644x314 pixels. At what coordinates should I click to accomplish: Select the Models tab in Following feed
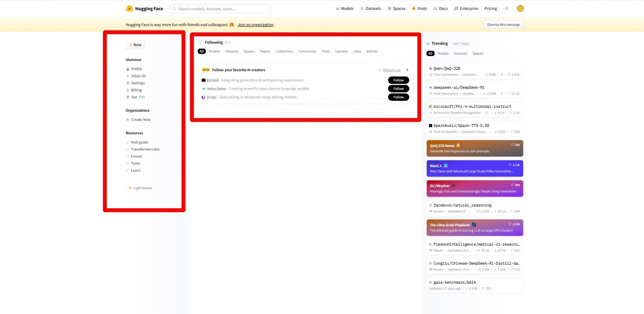point(214,51)
